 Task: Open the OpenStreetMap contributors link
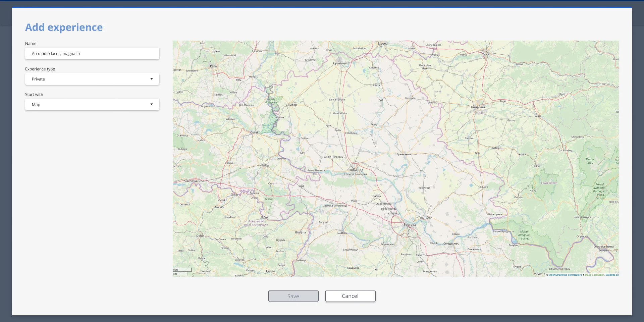point(565,275)
